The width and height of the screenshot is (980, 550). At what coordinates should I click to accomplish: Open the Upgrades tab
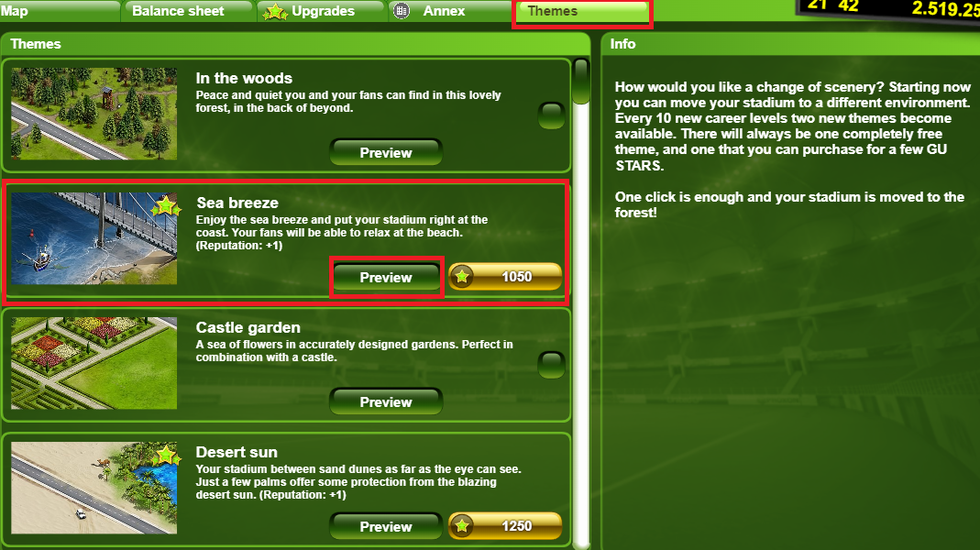click(x=321, y=11)
